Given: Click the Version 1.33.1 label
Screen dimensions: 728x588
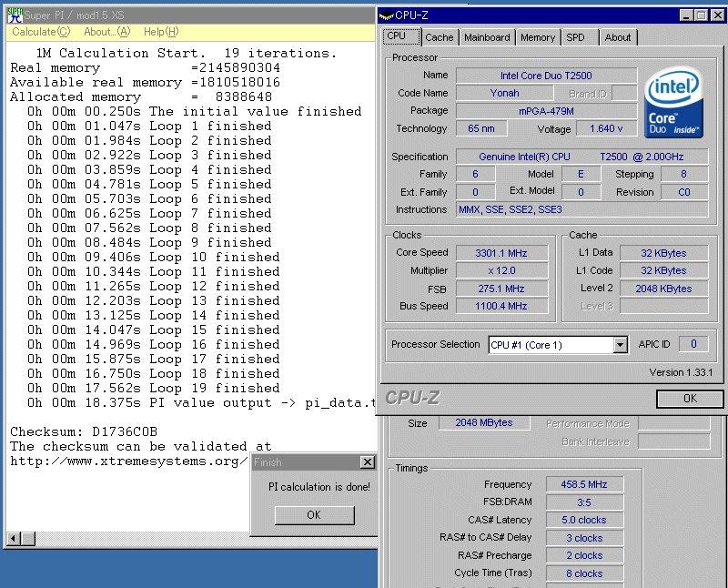Looking at the screenshot, I should click(x=681, y=372).
